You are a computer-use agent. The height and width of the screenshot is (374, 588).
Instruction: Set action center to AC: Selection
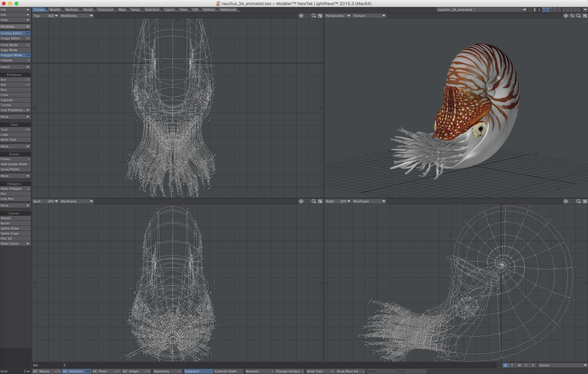point(77,371)
